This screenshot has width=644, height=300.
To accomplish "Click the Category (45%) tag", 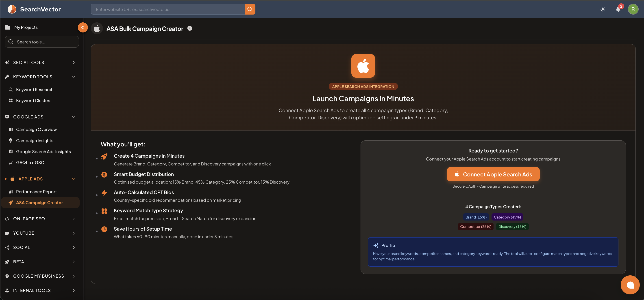I will click(507, 217).
